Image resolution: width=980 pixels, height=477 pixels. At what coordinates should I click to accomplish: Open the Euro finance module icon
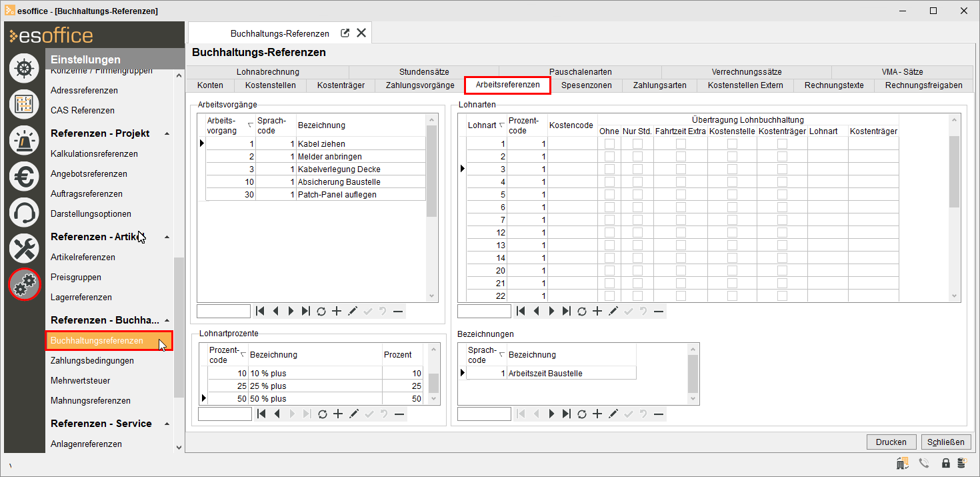tap(24, 176)
